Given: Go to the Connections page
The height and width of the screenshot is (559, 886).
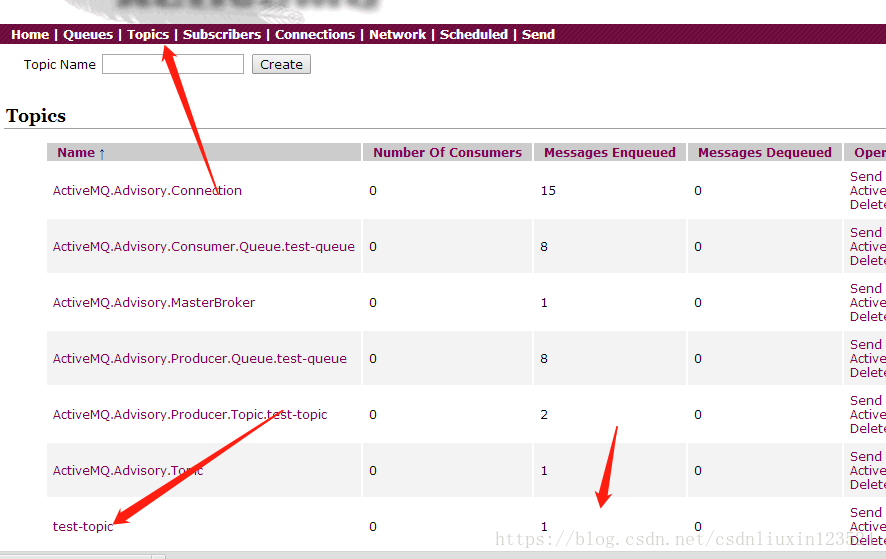Looking at the screenshot, I should 315,34.
